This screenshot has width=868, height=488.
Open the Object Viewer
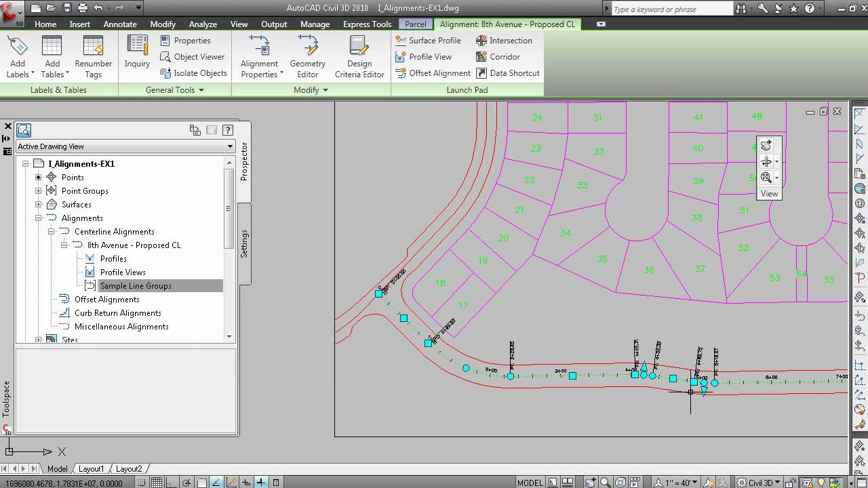coord(192,57)
